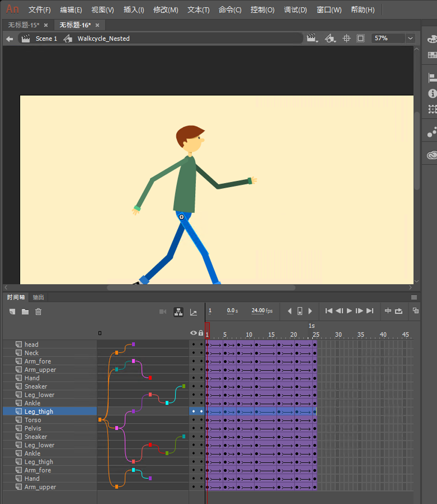Go back using the left arrow icon
This screenshot has width=437, height=504.
pos(9,39)
